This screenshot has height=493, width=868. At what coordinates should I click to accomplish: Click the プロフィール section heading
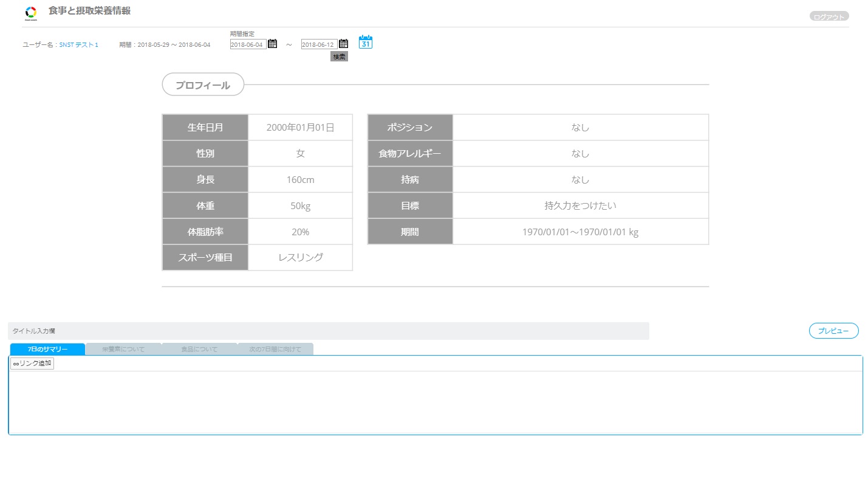click(203, 85)
